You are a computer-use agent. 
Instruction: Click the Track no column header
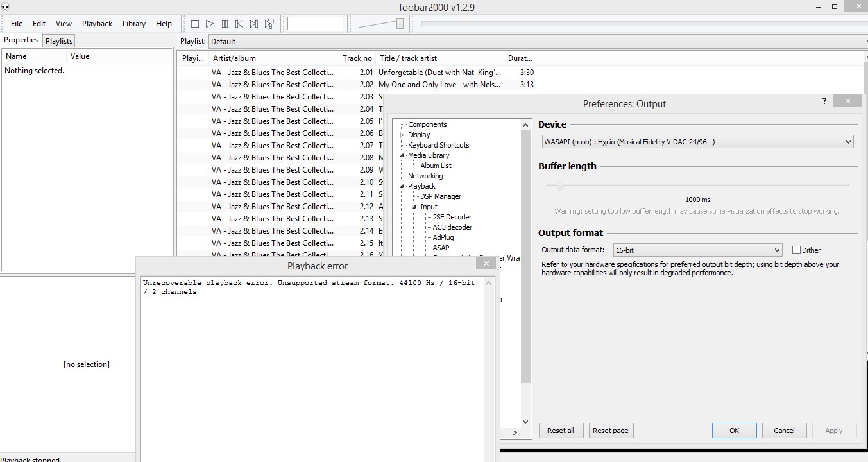356,58
